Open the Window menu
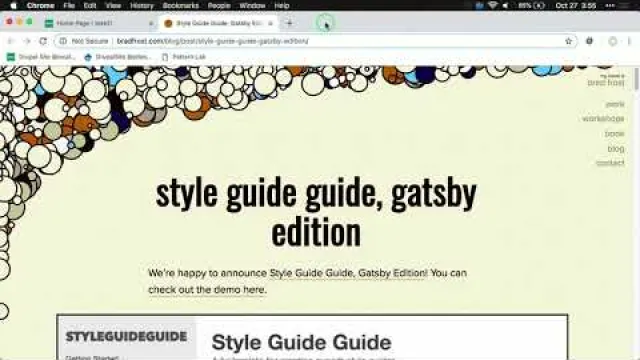 pos(252,6)
